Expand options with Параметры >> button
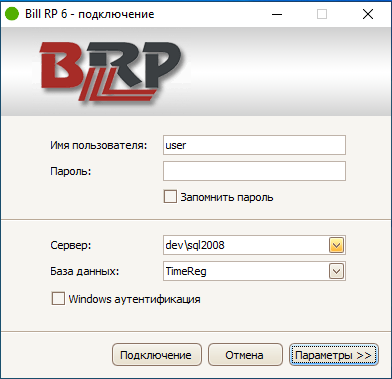 (x=334, y=355)
